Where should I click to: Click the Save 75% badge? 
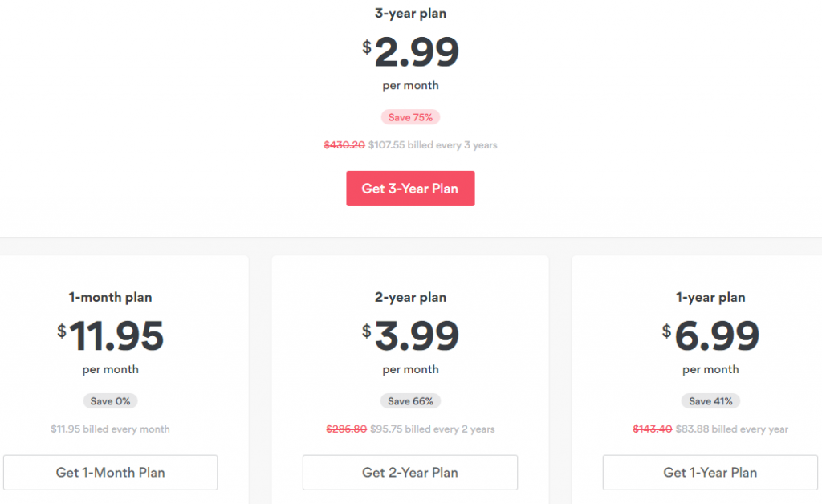(410, 117)
